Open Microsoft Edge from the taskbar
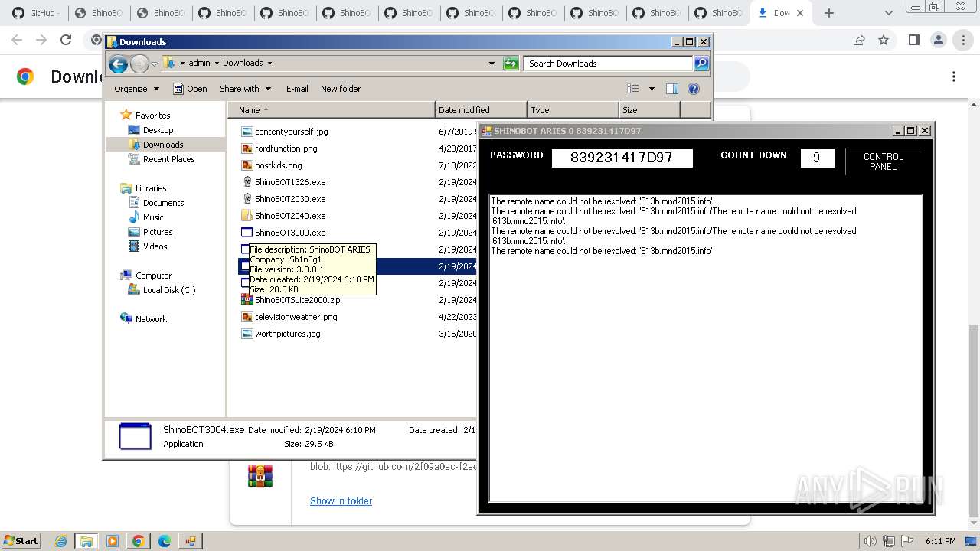 pyautogui.click(x=164, y=541)
